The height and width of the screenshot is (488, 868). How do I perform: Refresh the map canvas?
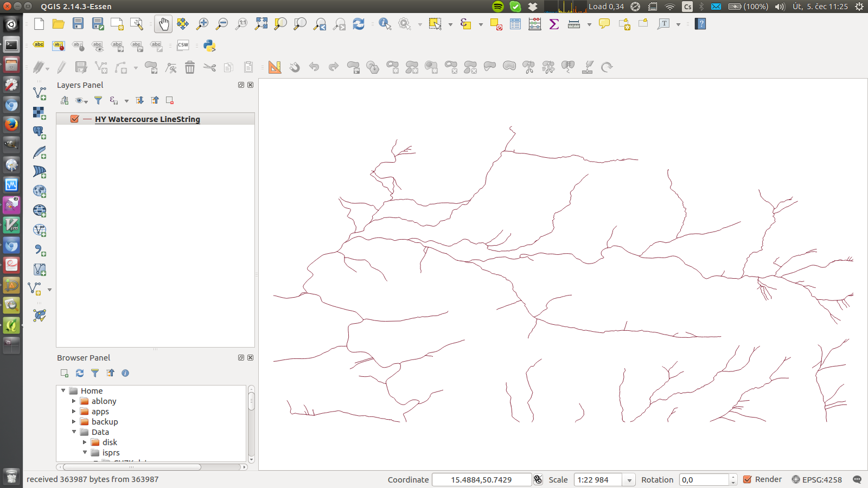point(359,24)
